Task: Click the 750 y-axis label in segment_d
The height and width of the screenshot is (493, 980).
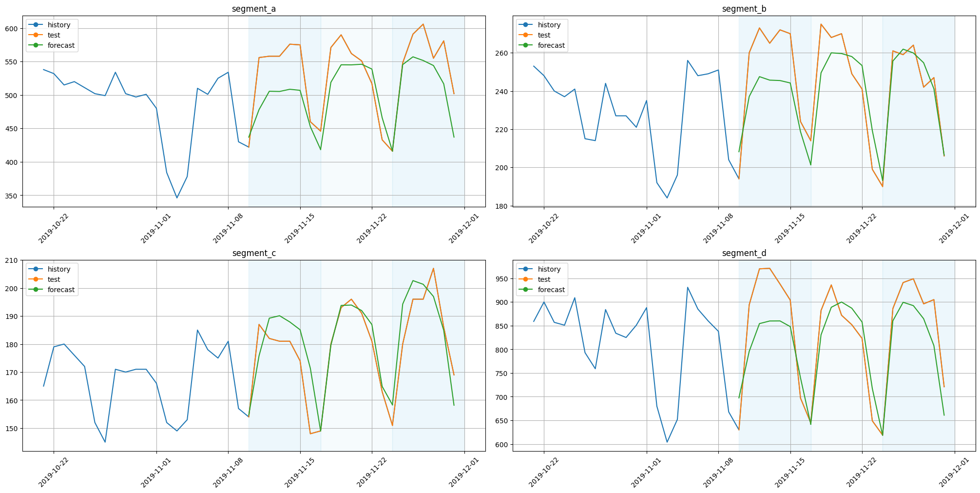Action: [502, 373]
